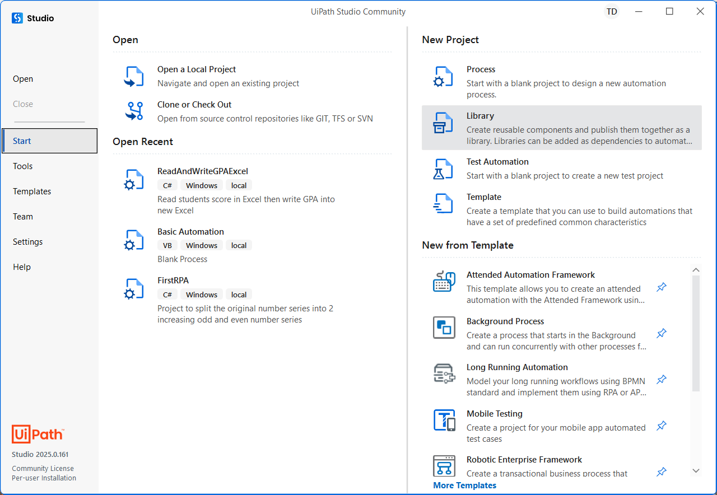The height and width of the screenshot is (495, 717).
Task: Select the Close menu item in sidebar
Action: (x=23, y=104)
